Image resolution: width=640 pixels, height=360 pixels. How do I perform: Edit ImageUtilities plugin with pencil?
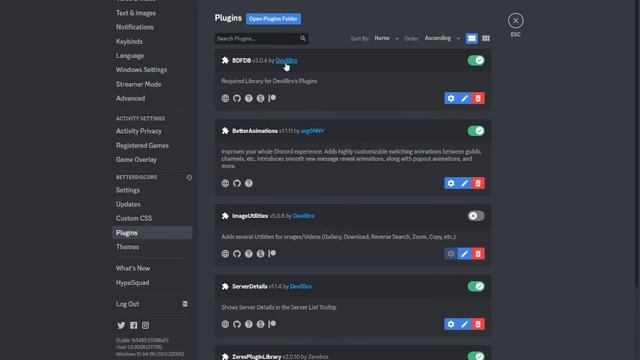(464, 254)
